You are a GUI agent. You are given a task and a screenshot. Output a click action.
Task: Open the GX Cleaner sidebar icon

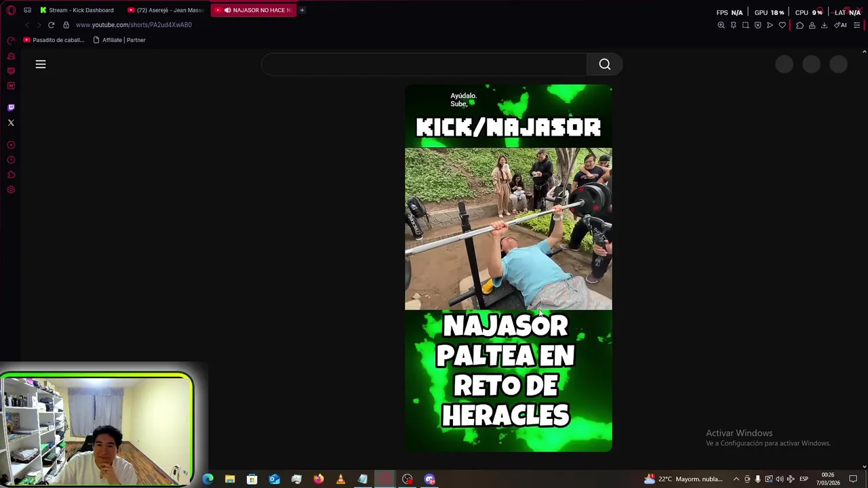click(11, 56)
